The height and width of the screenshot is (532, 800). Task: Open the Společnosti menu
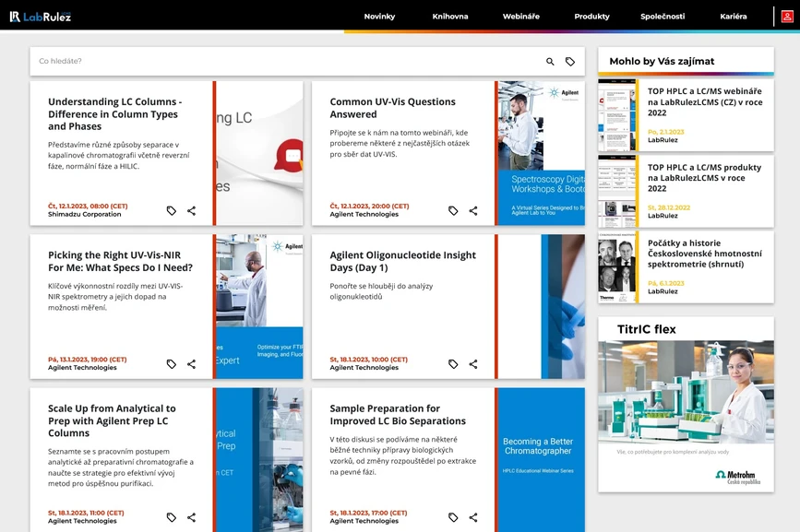[x=663, y=17]
